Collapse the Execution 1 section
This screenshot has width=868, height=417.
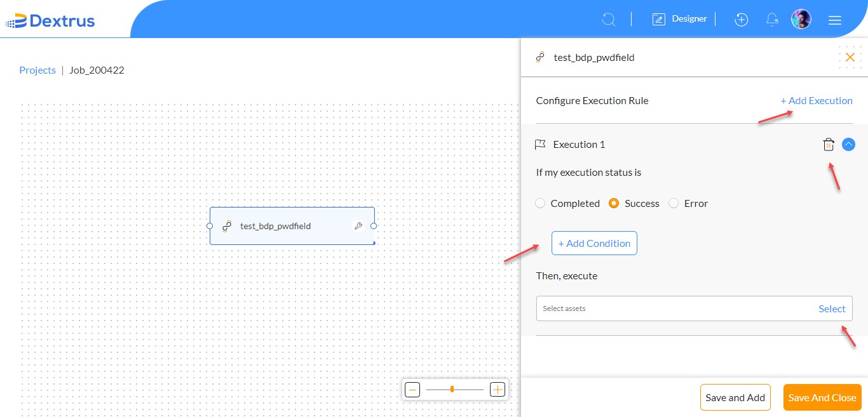click(848, 144)
